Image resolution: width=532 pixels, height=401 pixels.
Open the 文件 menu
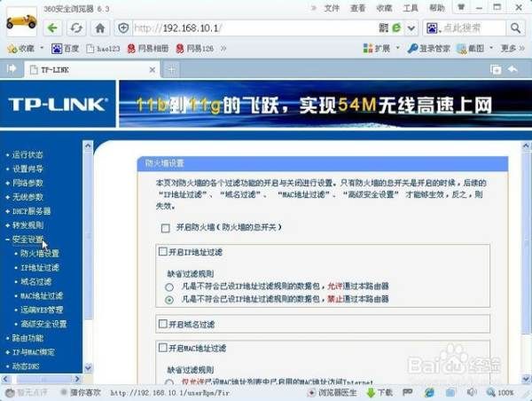(x=332, y=8)
